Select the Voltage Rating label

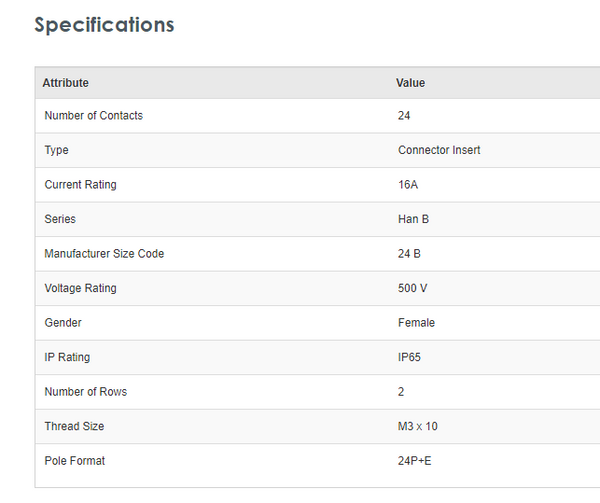[x=80, y=288]
